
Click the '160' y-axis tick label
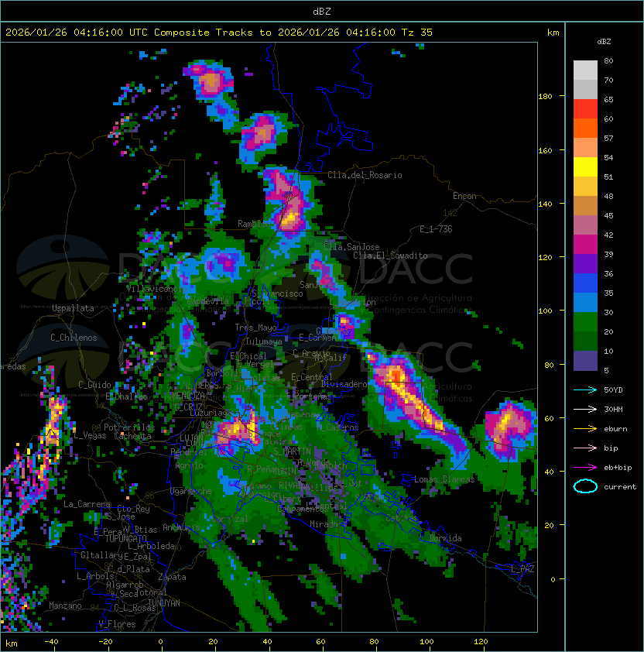545,150
